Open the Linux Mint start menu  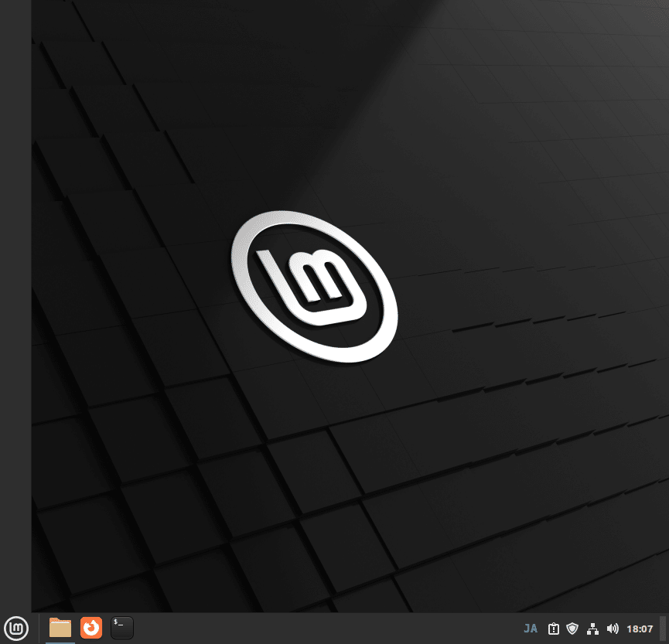(15, 629)
